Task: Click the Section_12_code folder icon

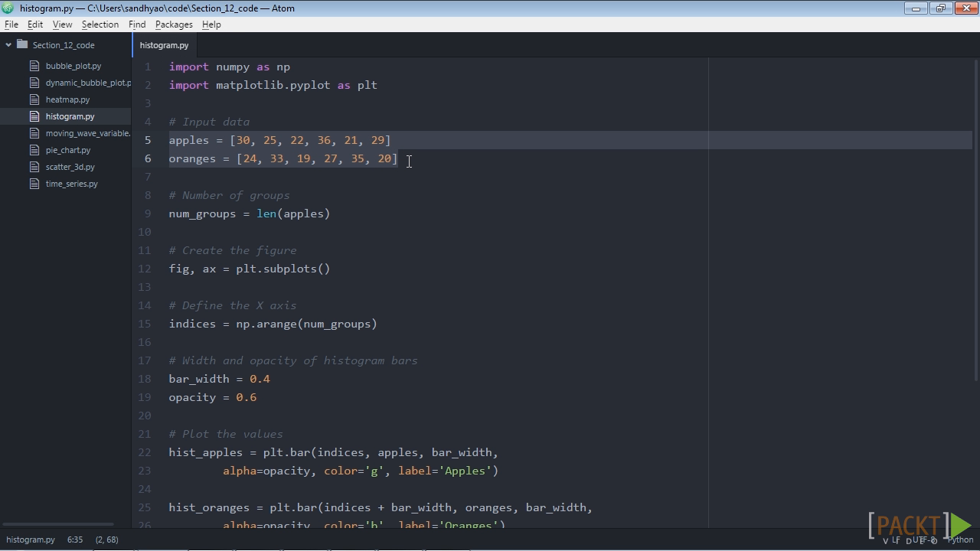Action: (22, 45)
